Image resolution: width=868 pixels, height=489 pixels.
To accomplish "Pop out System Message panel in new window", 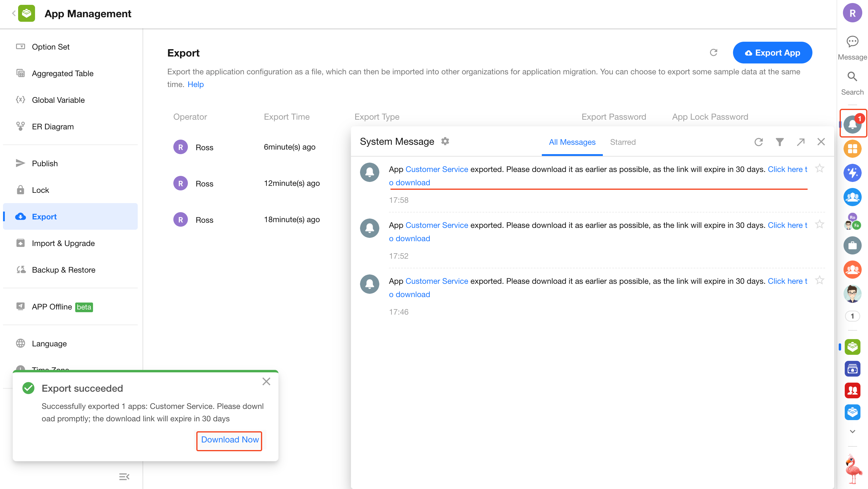I will [x=801, y=142].
